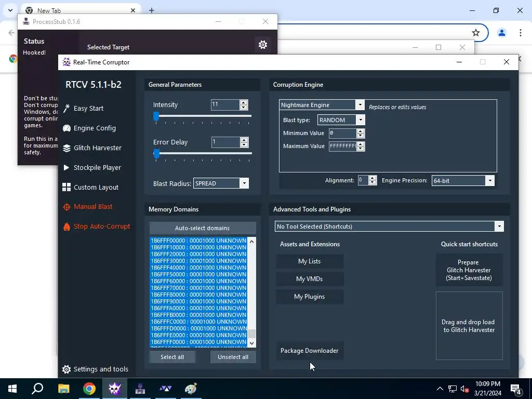
Task: Bookmark page with Chrome star icon
Action: pyautogui.click(x=476, y=33)
